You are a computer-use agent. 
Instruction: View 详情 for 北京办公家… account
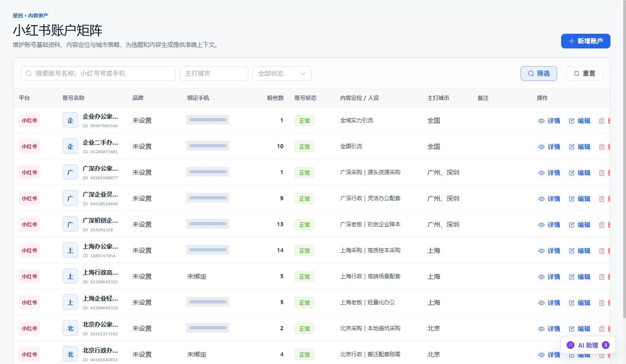(549, 329)
